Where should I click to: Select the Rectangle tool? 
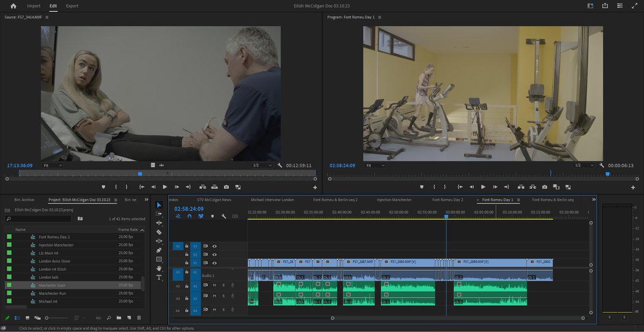click(159, 259)
